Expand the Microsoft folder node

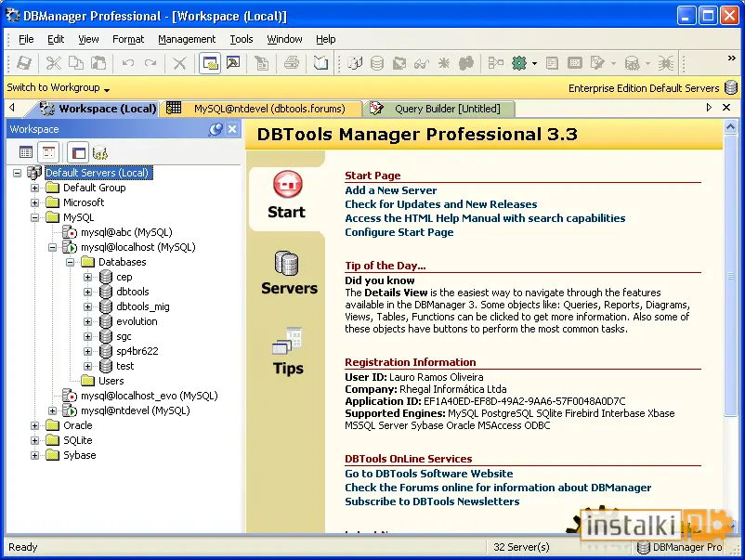coord(34,202)
